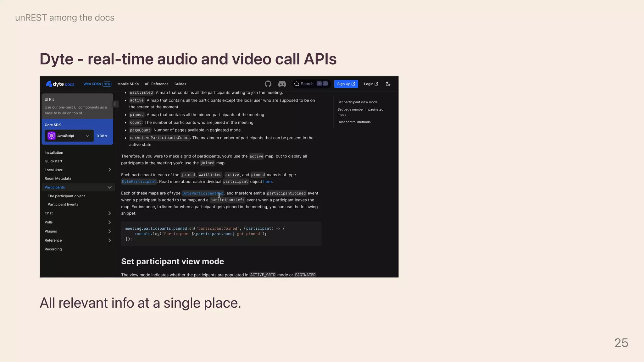Click the external-link icon on Sign Up
The image size is (644, 362).
[353, 84]
